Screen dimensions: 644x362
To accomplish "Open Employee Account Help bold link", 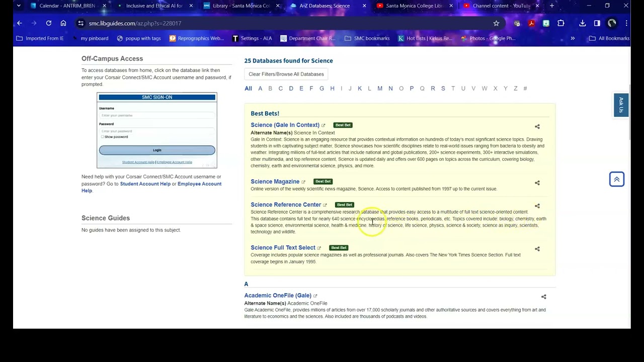I will (199, 184).
